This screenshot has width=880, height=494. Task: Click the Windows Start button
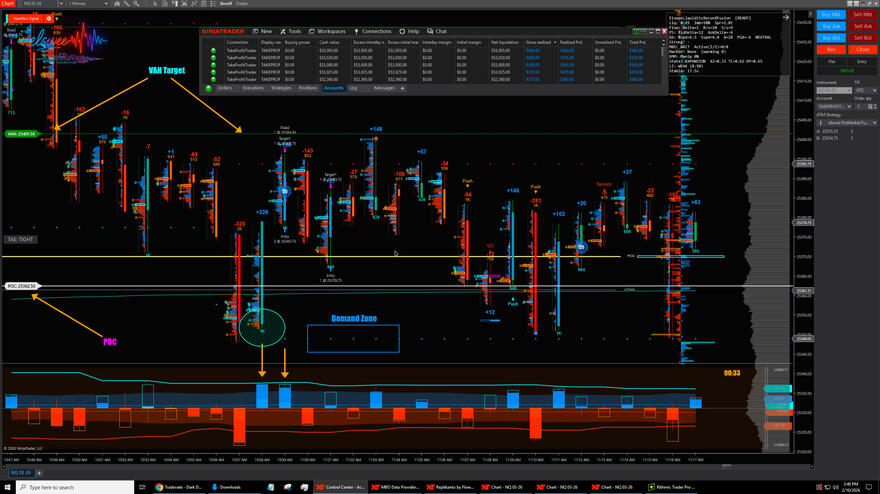pyautogui.click(x=8, y=487)
